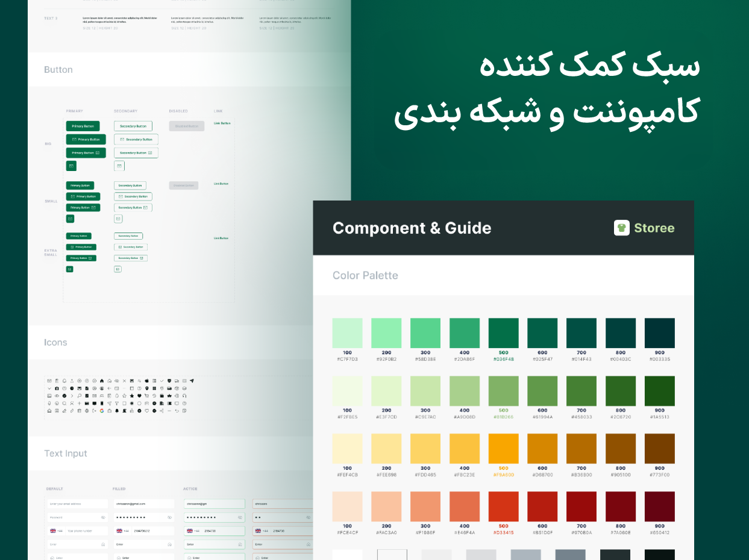Viewport: 749px width, 560px height.
Task: Pick the orange 500 swatch #F9A600
Action: (x=503, y=449)
